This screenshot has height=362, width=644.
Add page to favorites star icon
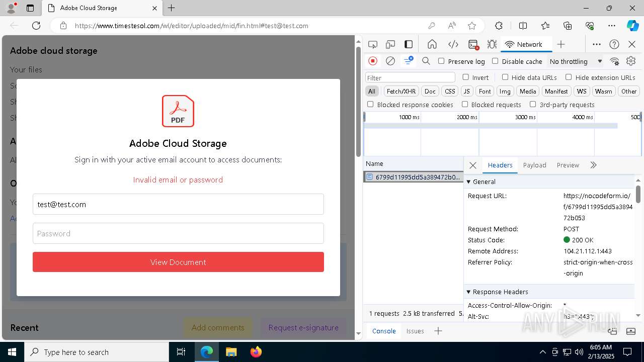[472, 26]
